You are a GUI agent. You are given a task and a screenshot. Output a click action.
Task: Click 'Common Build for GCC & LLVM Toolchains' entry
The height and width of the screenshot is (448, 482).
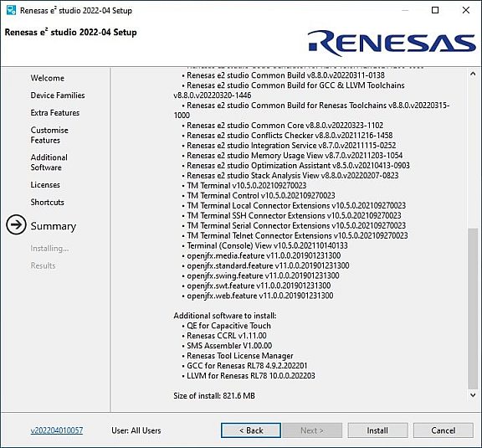289,90
